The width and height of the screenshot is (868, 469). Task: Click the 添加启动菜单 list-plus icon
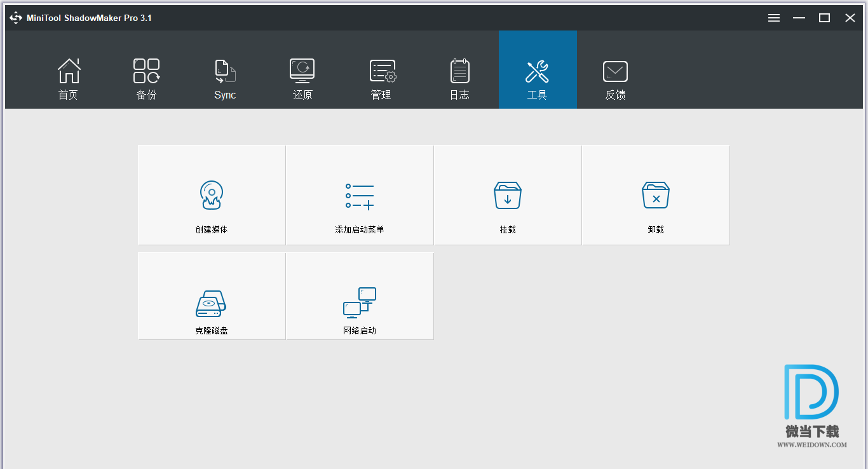(360, 196)
